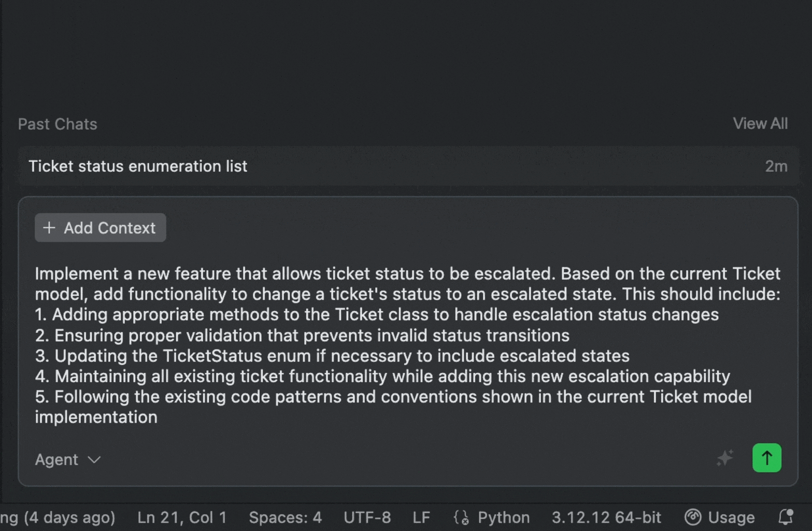This screenshot has width=812, height=531.
Task: Change Python language mode in status bar
Action: pos(503,517)
